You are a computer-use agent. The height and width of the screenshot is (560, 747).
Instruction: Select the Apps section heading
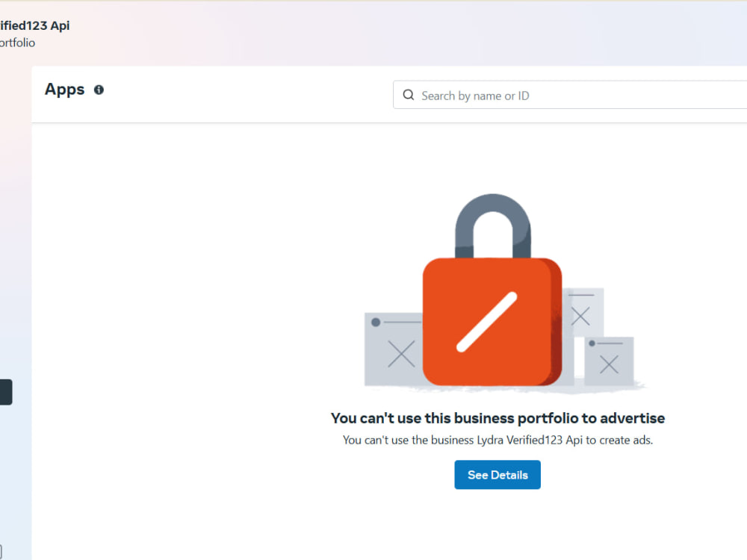pyautogui.click(x=64, y=90)
